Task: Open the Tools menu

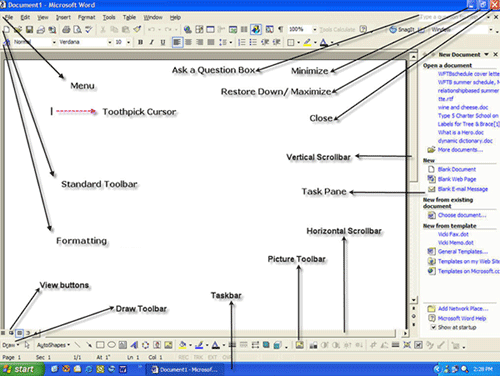Action: (x=109, y=17)
